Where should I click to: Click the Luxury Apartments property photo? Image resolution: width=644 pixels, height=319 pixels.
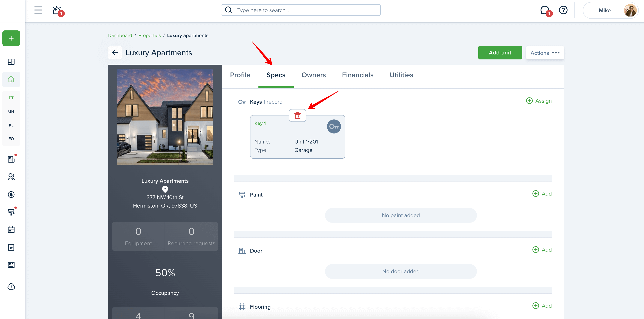(x=165, y=117)
